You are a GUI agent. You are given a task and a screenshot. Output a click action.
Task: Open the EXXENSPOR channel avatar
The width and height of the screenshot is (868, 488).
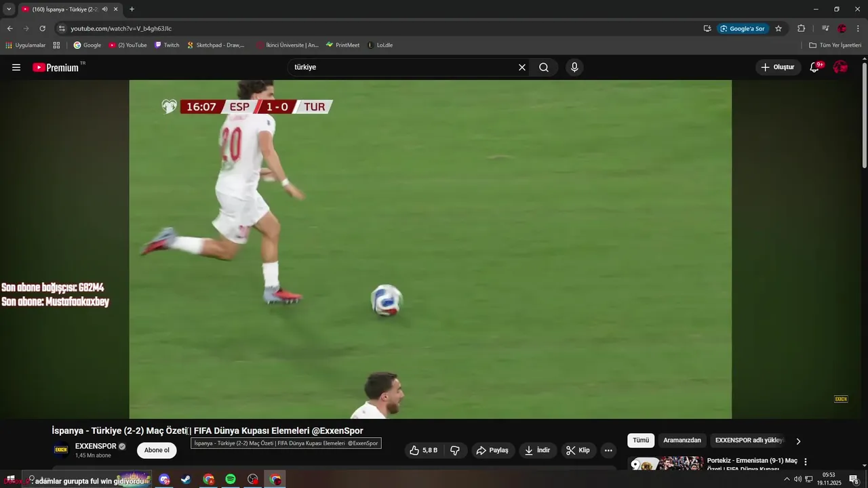(61, 450)
